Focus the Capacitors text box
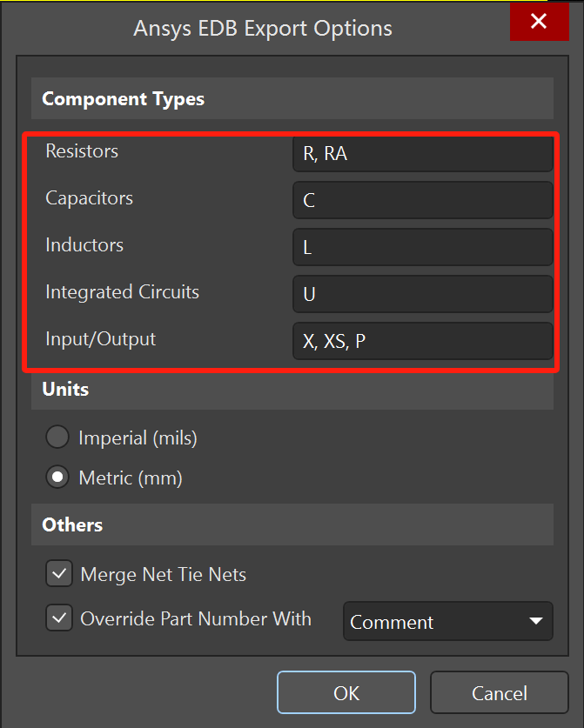Screen dimensions: 584x728 coord(422,201)
